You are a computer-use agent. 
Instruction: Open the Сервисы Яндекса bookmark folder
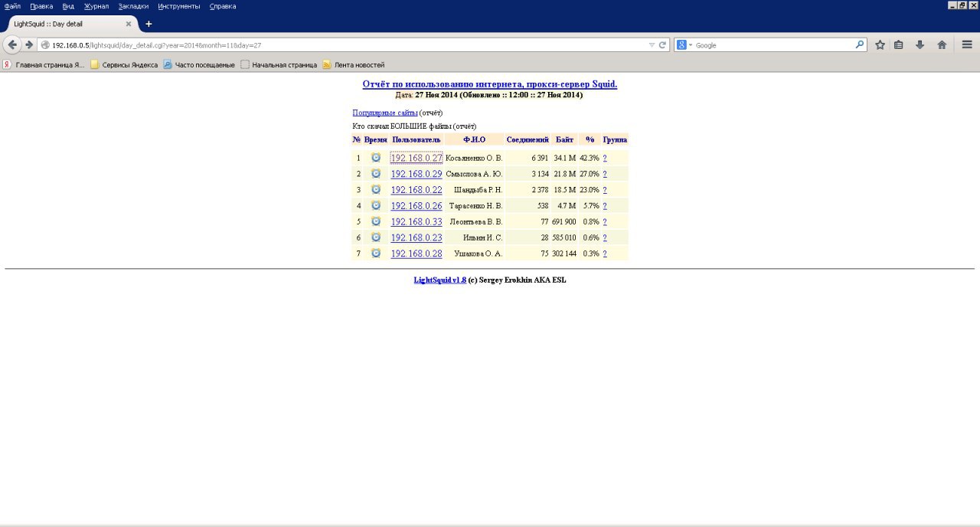124,65
